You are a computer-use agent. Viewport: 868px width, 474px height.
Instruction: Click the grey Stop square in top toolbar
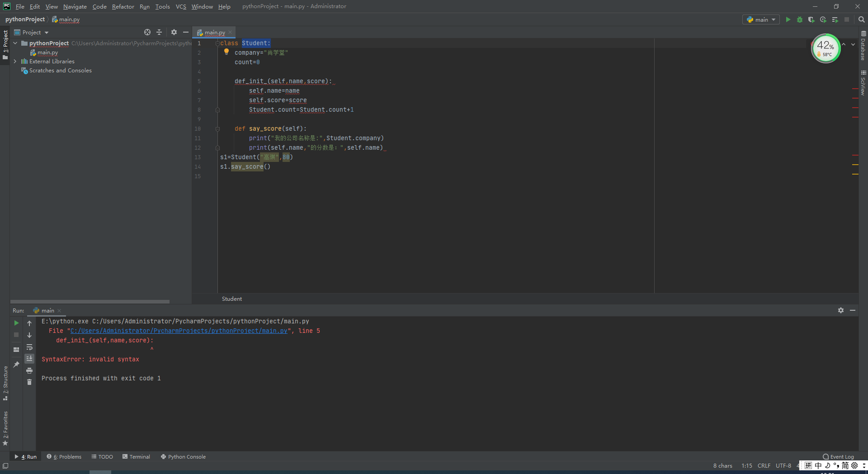[847, 19]
